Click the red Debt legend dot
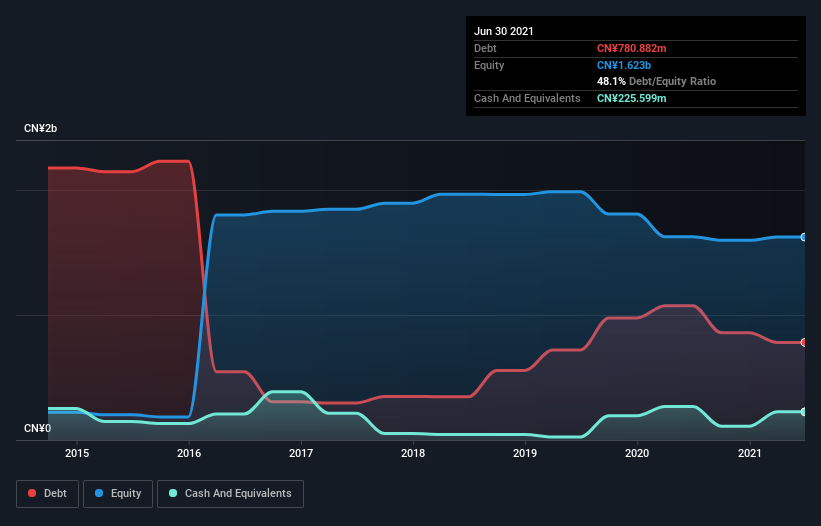This screenshot has width=821, height=526. 32,493
